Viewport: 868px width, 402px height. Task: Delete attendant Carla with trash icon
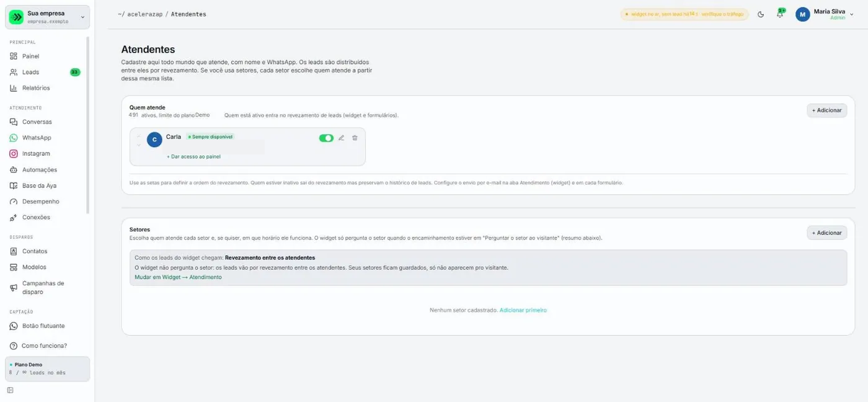click(355, 138)
